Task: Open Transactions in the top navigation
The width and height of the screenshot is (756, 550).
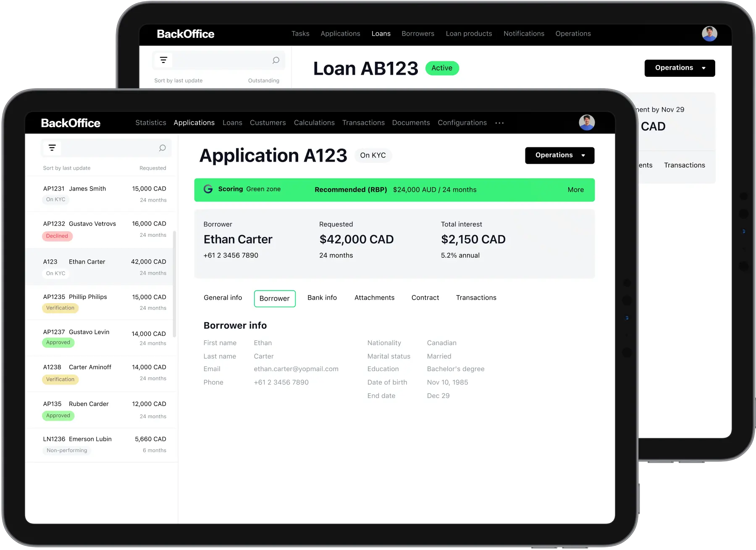Action: pos(363,123)
